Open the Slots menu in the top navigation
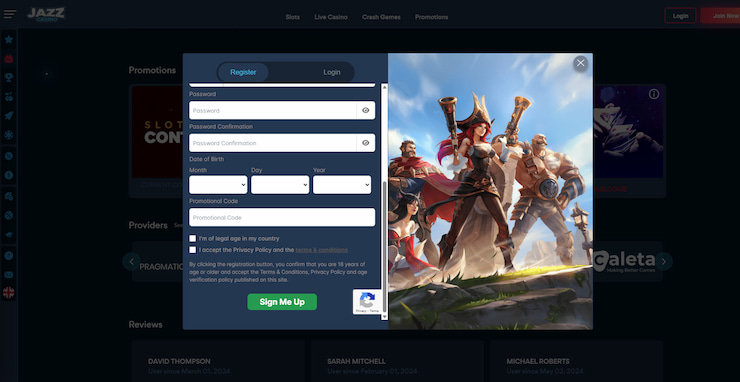740x382 pixels. 293,17
